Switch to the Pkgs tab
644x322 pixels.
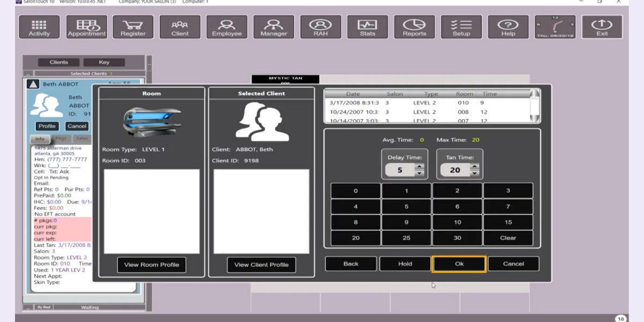[61, 138]
